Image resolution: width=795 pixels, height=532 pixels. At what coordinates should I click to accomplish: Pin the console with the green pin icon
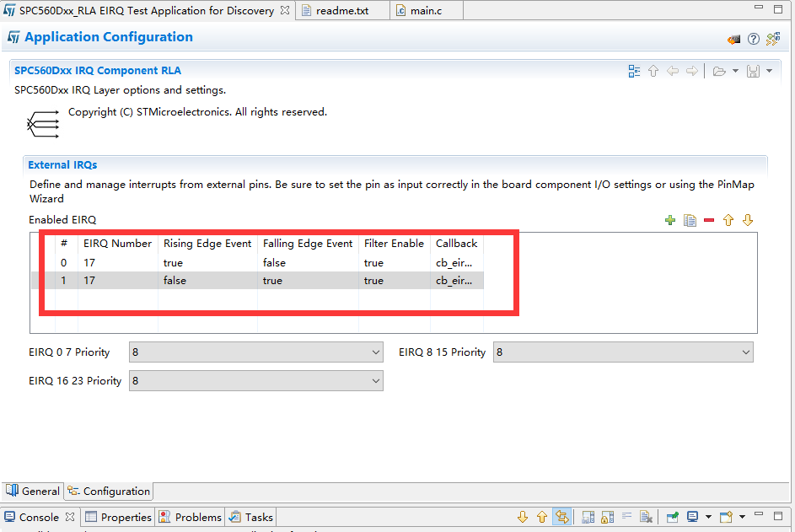673,517
